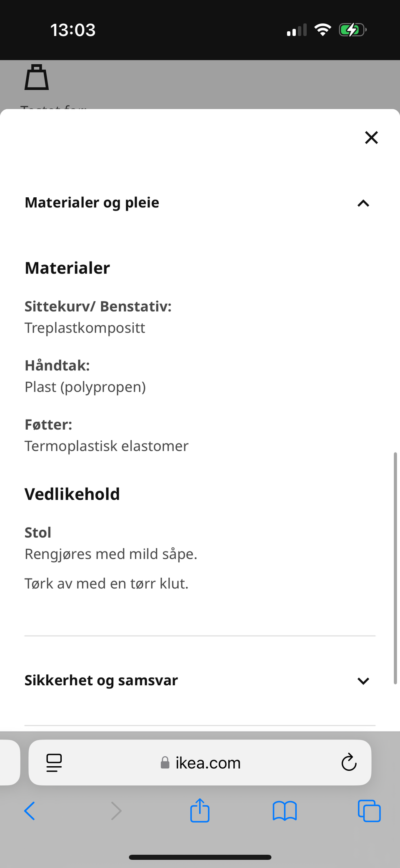Open the address bar showing ikea.com
This screenshot has height=868, width=400.
coord(207,762)
